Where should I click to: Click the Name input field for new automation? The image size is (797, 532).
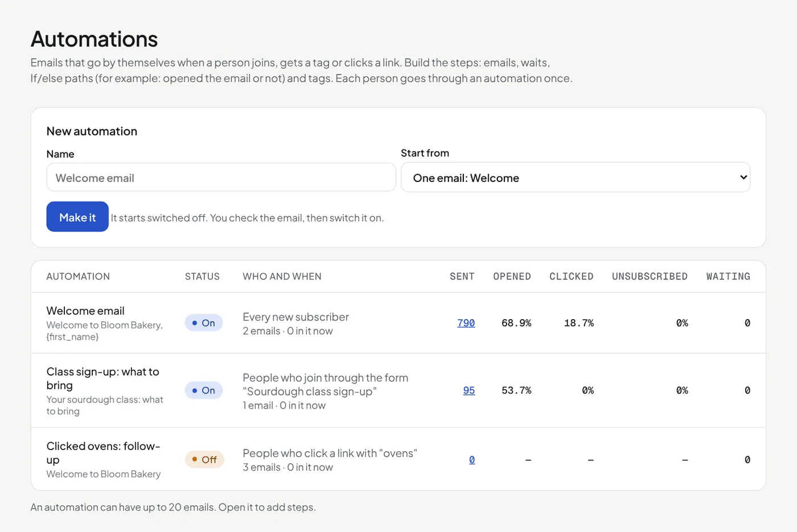[x=221, y=178]
